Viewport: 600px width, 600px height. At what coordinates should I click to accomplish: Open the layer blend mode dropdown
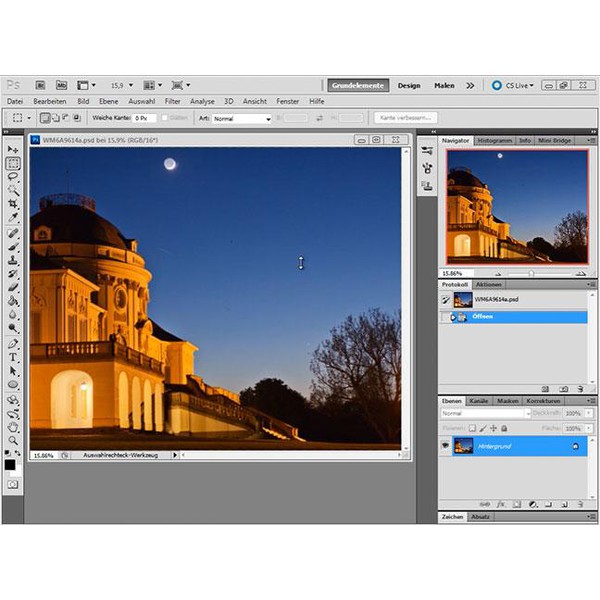tap(485, 413)
